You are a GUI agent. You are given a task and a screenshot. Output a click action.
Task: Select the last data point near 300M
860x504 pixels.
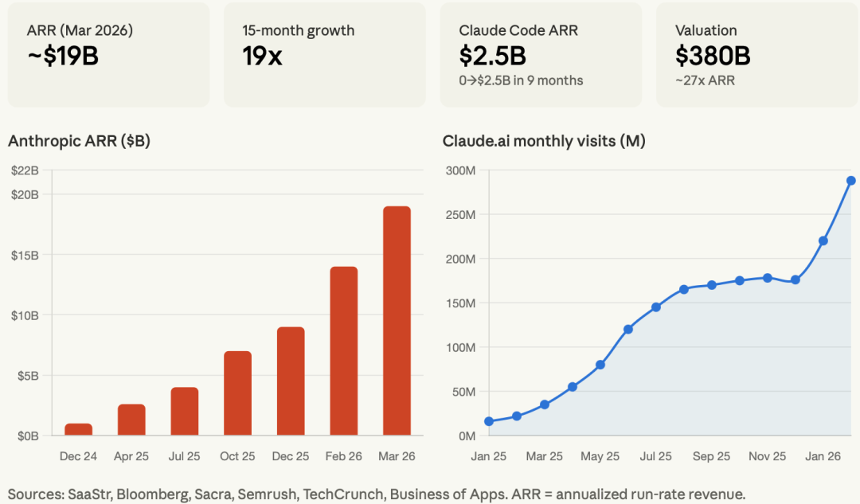[x=850, y=181]
